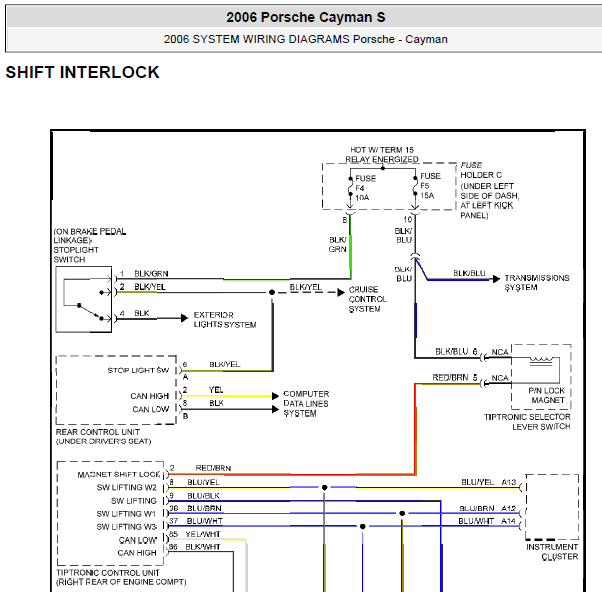Click "YEL/WHT" at Tiptronic pin 85
The height and width of the screenshot is (592, 602).
203,534
